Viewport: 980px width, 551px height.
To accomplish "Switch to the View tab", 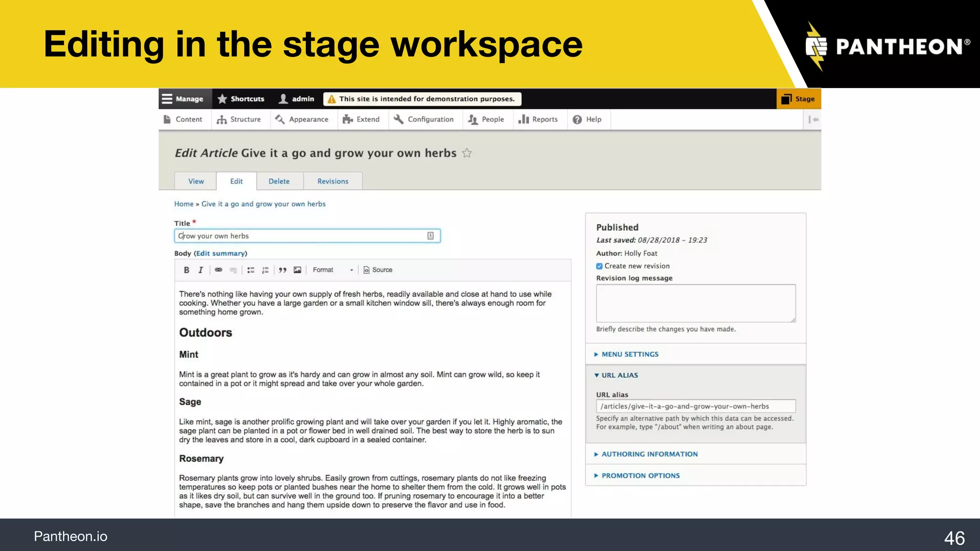I will [196, 181].
